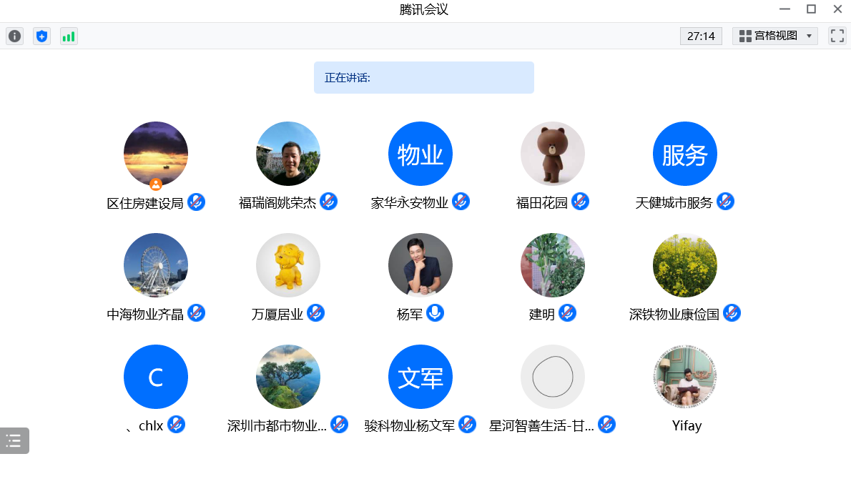Click the muted mic icon beside 、chlx
This screenshot has height=504, width=851.
176,424
